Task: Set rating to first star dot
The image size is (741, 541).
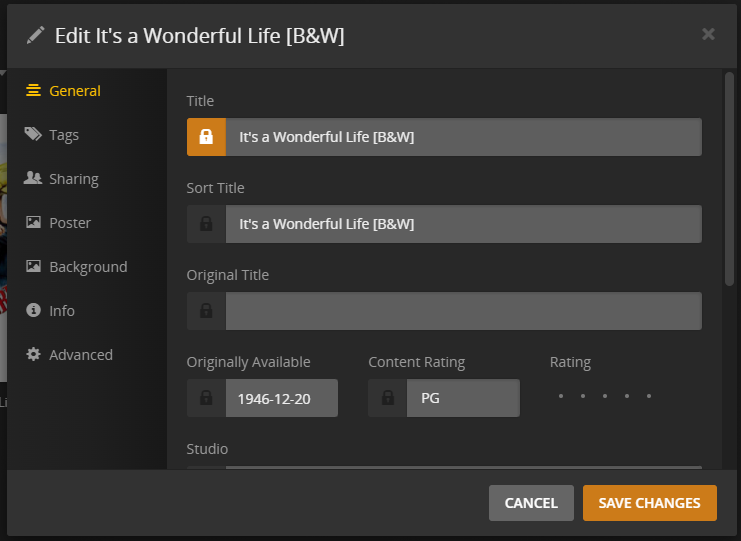Action: [x=561, y=396]
